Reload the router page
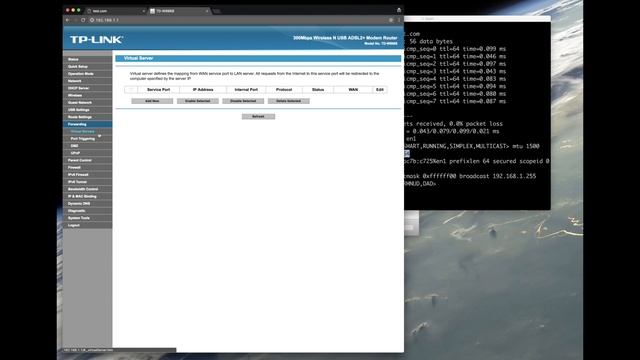 pos(83,20)
